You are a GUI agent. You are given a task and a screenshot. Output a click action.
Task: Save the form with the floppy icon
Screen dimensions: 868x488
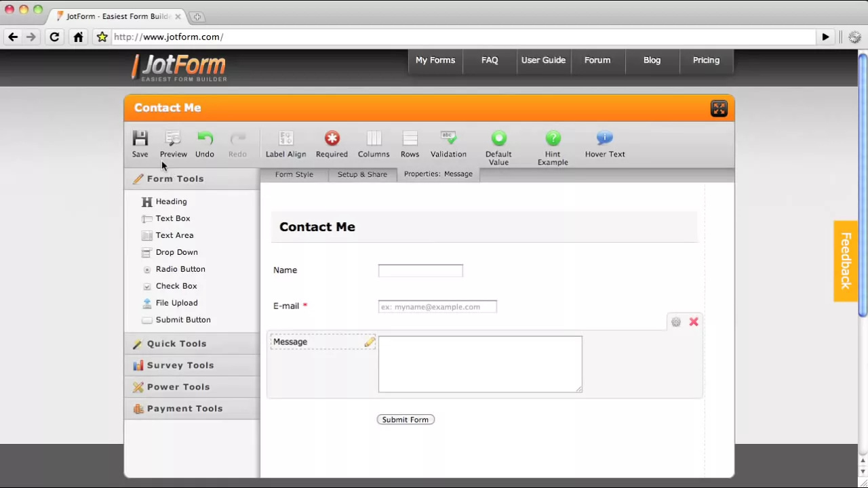coord(140,144)
